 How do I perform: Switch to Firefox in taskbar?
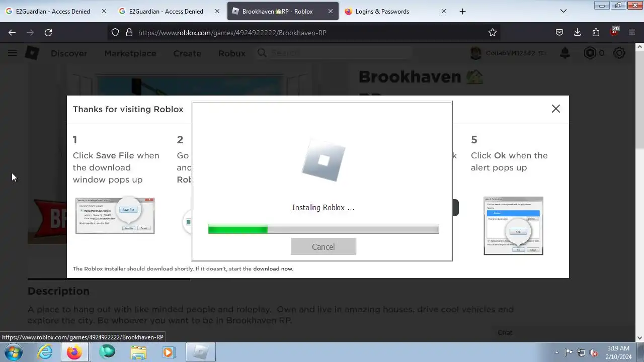tap(74, 352)
